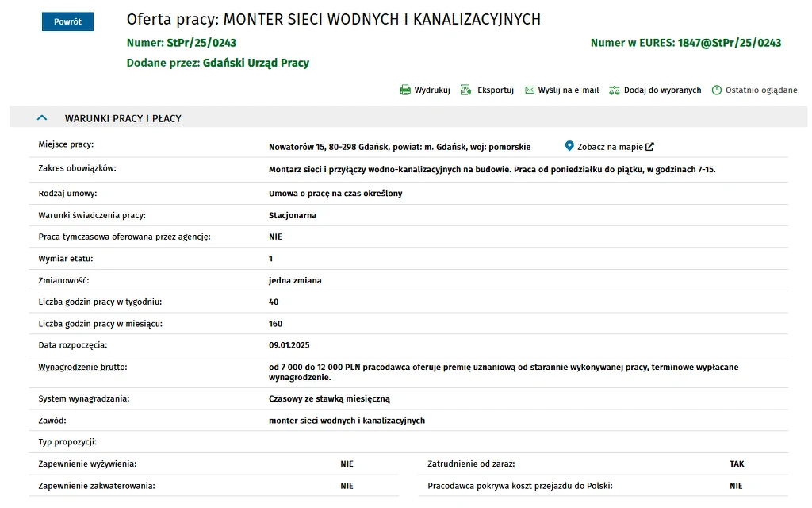Choose Wyślij na e-mail
Viewport: 812px width, 508px height.
568,90
